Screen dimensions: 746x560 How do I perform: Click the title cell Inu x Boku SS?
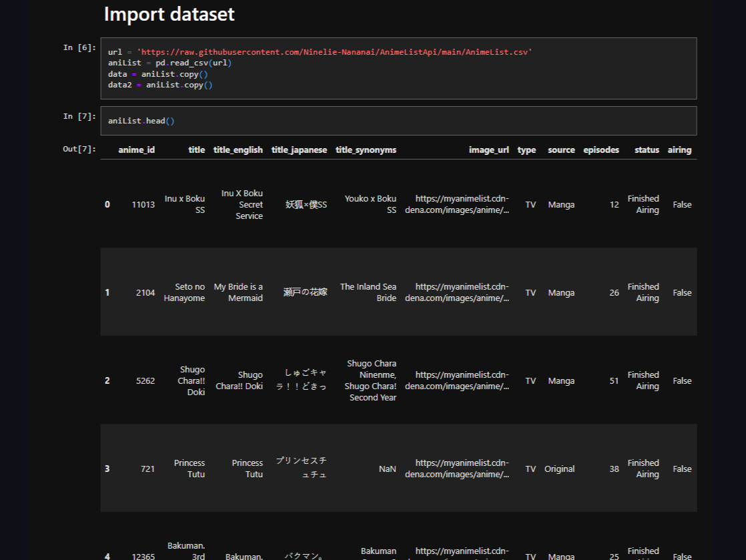pyautogui.click(x=185, y=205)
